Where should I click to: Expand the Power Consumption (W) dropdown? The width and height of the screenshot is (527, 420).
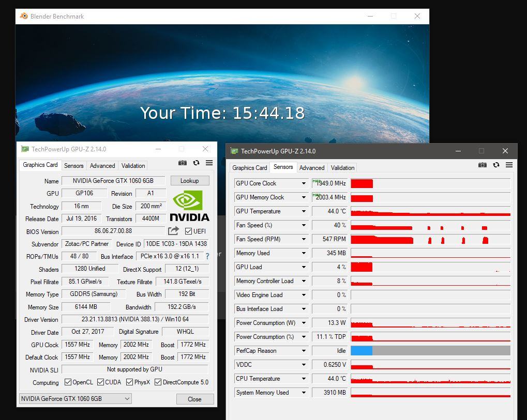304,323
